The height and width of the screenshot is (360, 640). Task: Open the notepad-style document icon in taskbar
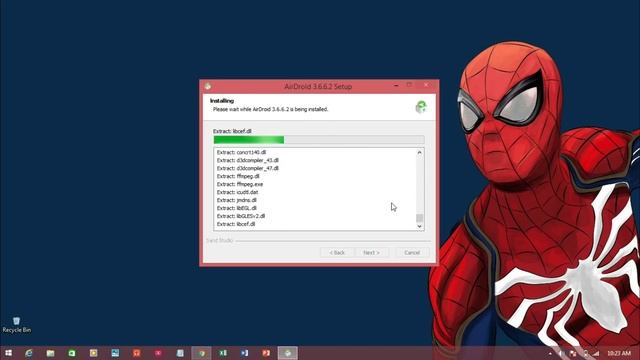(180, 353)
